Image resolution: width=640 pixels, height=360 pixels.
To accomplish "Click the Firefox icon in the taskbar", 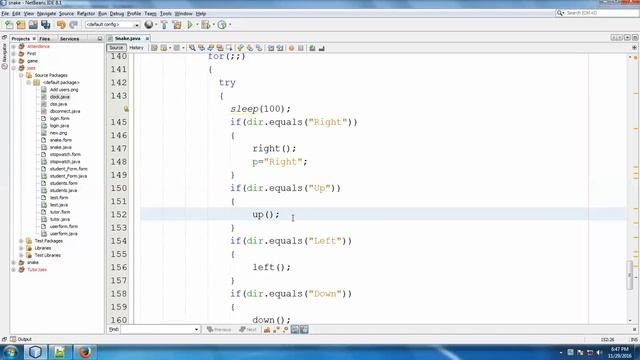I will point(85,352).
